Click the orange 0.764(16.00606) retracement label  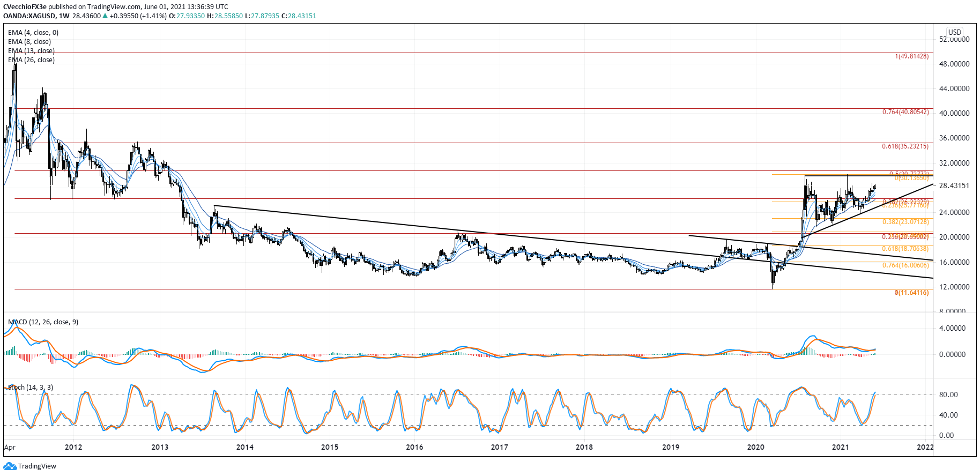click(x=905, y=265)
